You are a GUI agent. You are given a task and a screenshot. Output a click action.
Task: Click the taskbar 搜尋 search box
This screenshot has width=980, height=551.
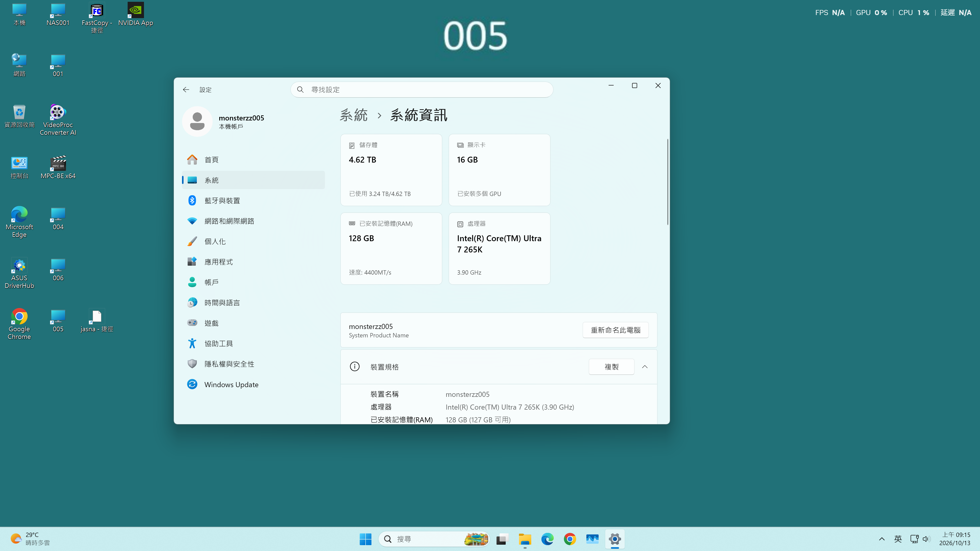pos(434,539)
